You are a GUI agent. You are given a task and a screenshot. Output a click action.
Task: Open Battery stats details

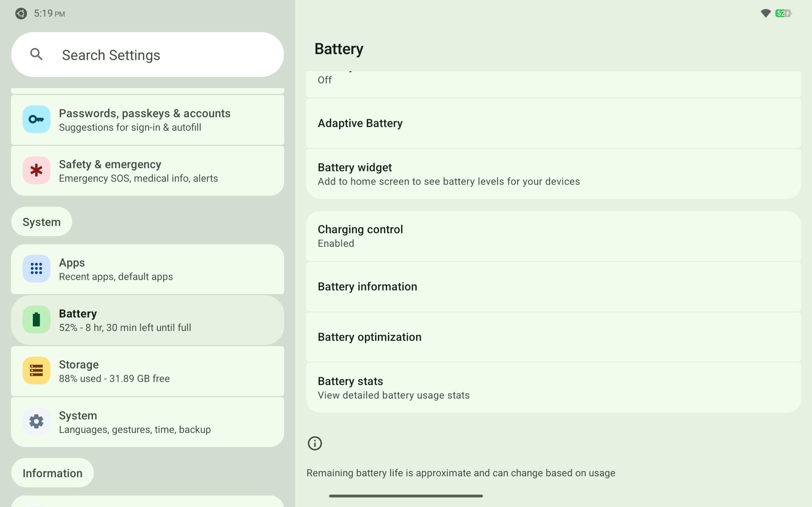[553, 388]
